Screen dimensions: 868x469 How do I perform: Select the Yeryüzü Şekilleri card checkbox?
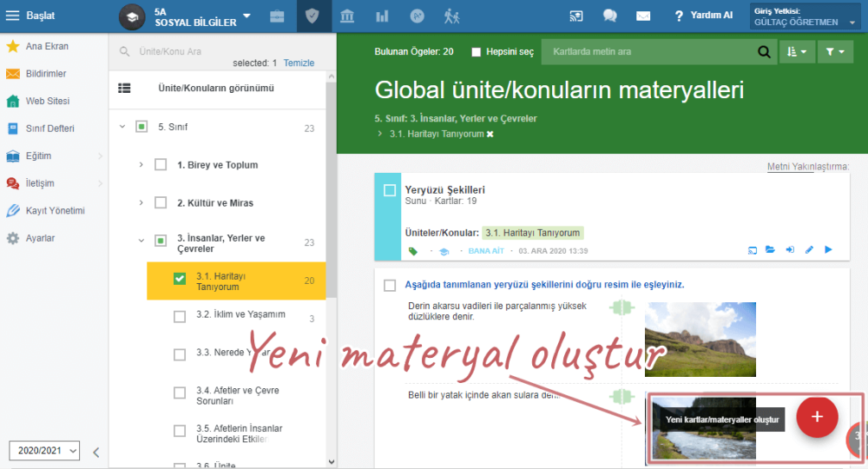point(390,190)
